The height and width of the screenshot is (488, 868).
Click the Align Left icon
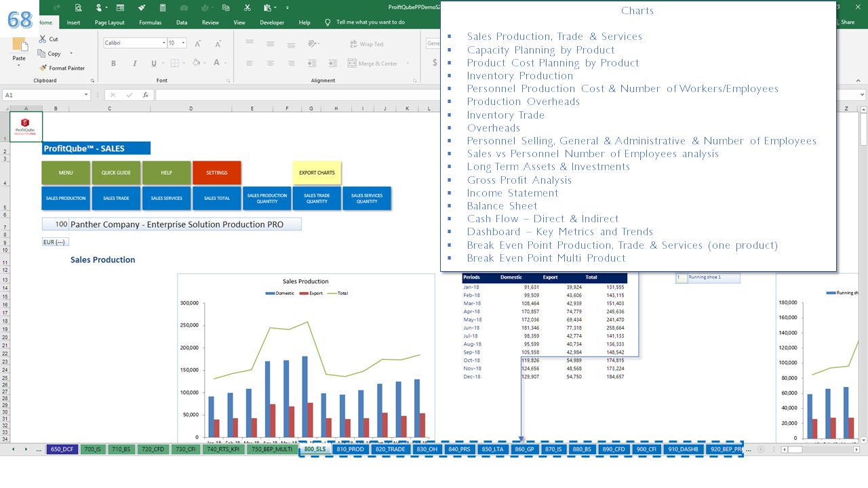coord(250,63)
